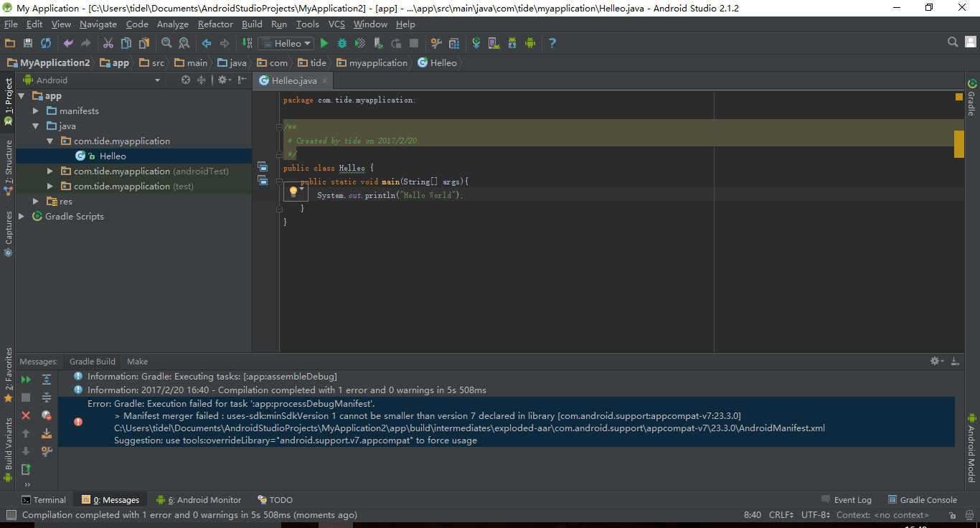Expand the manifests folder

(36, 110)
